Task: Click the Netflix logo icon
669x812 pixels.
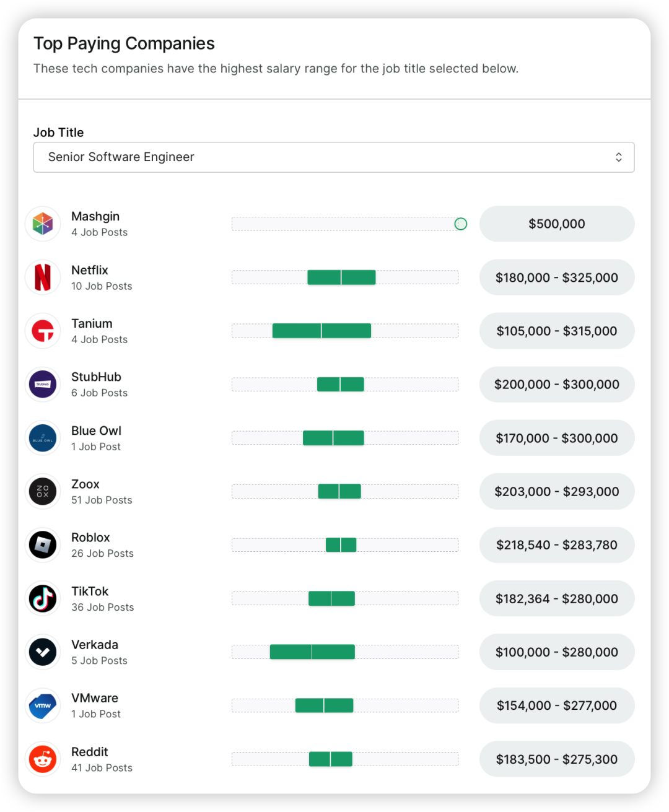Action: [43, 277]
